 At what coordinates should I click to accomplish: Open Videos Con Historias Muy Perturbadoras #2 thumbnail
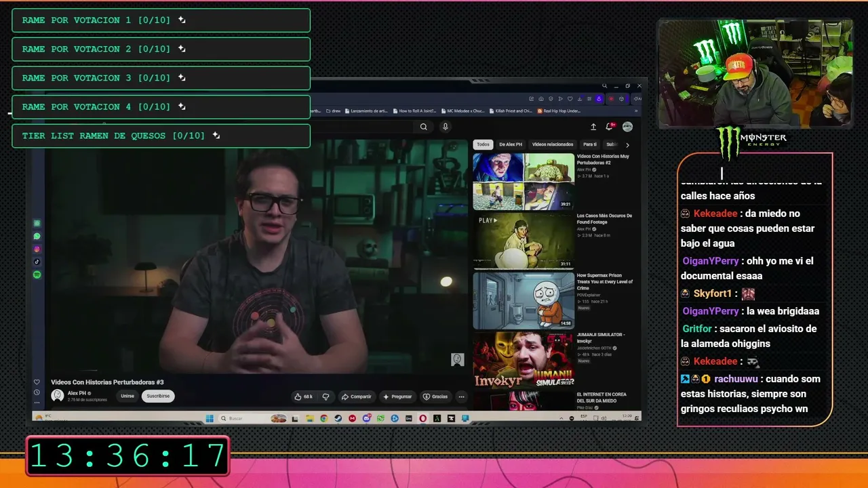pos(524,182)
